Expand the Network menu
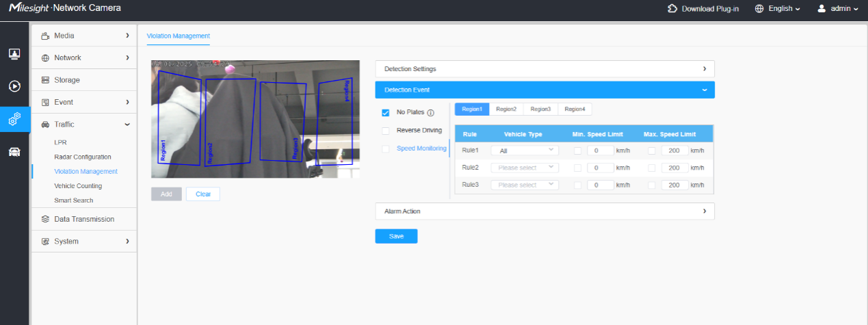Screen dimensions: 868x325 point(127,58)
